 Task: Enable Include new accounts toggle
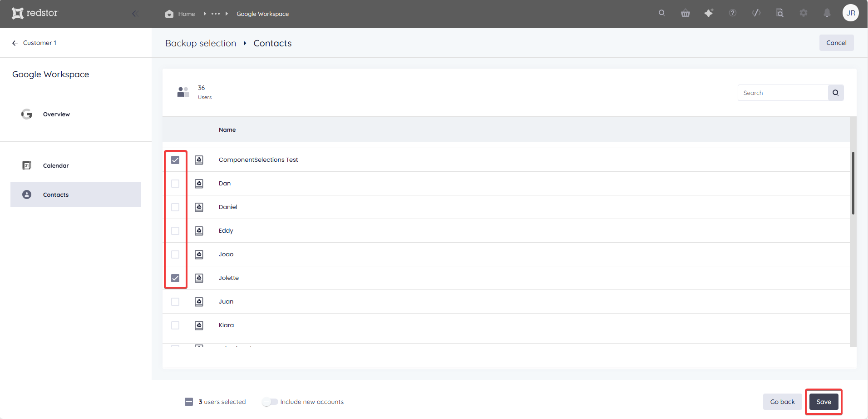point(270,402)
